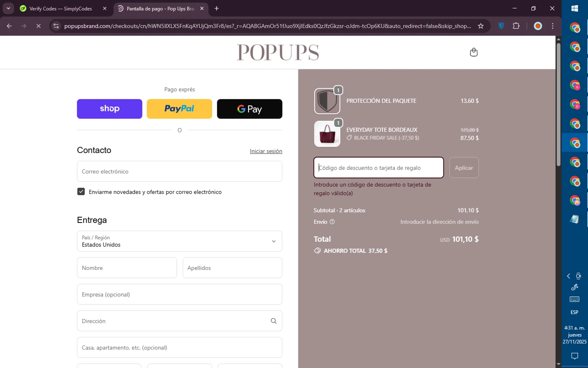Open the tab search dropdown arrow
The width and height of the screenshot is (588, 368).
pos(8,8)
